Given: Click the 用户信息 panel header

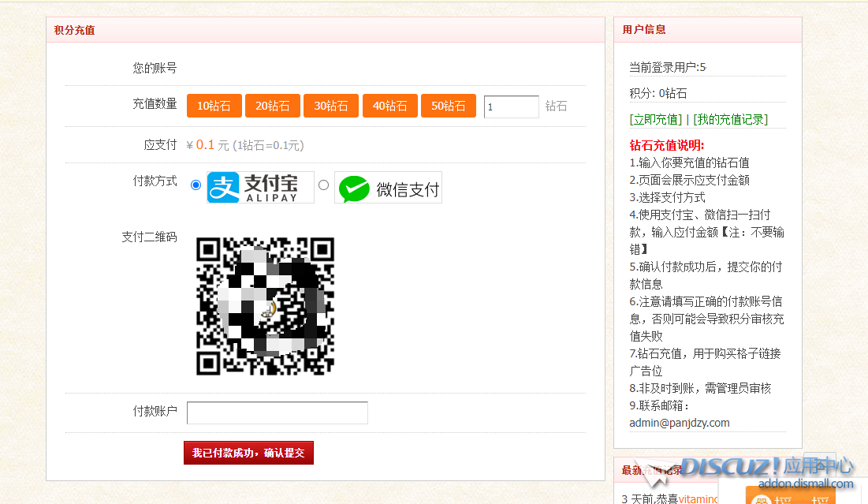Looking at the screenshot, I should (x=644, y=29).
